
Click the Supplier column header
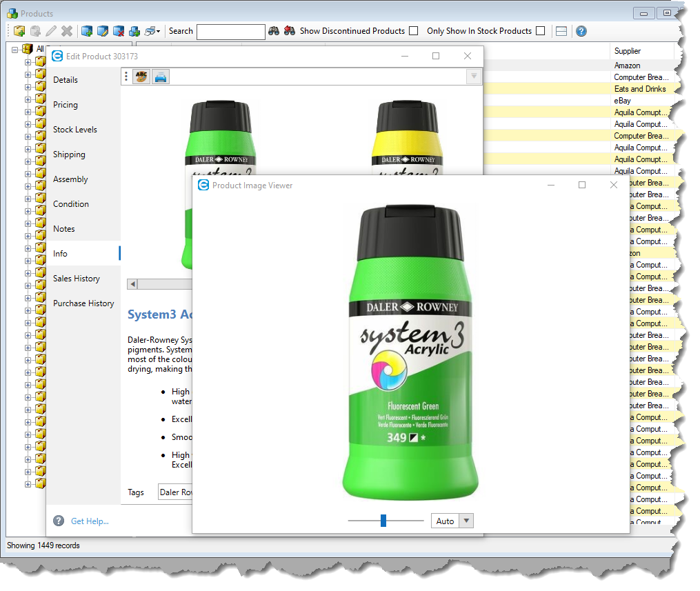point(641,51)
